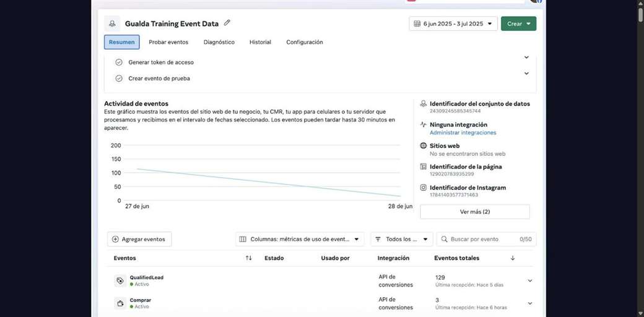Click the Agregar eventos button
The width and height of the screenshot is (644, 317).
140,240
